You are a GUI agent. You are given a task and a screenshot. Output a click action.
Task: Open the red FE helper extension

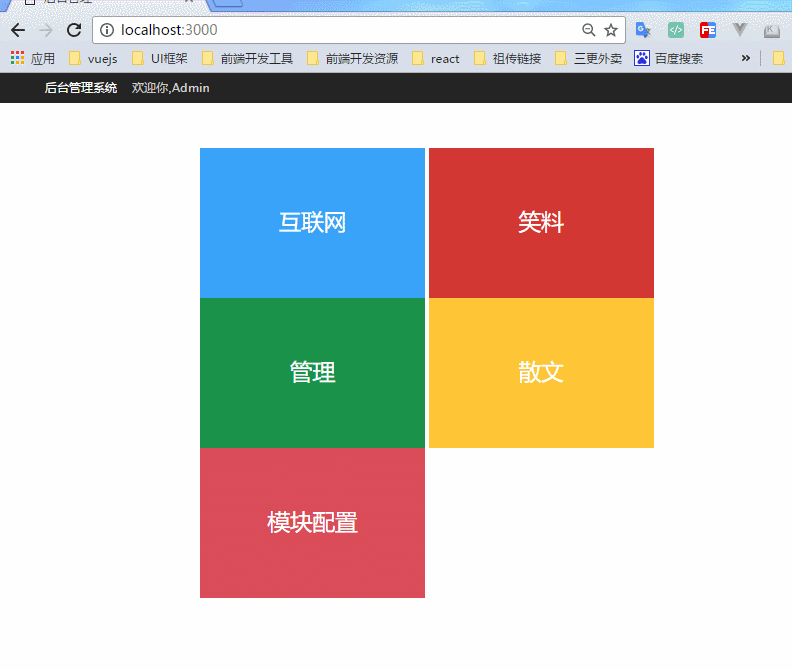pos(708,30)
